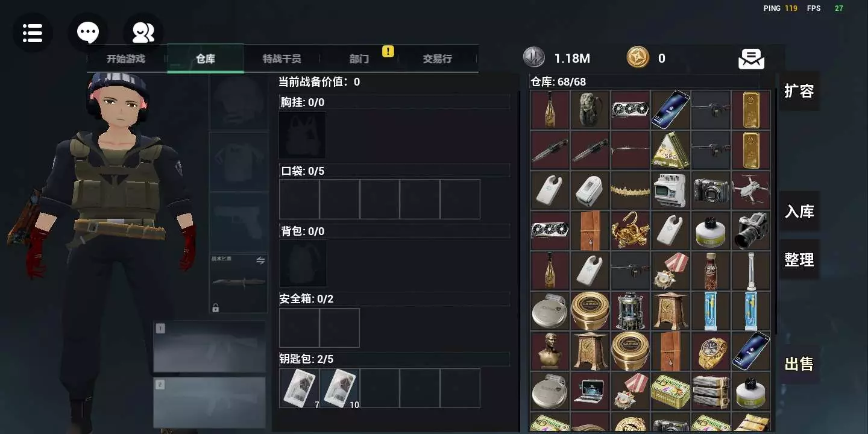The width and height of the screenshot is (868, 434).
Task: Open the 部门 tab with alert badge
Action: point(359,59)
